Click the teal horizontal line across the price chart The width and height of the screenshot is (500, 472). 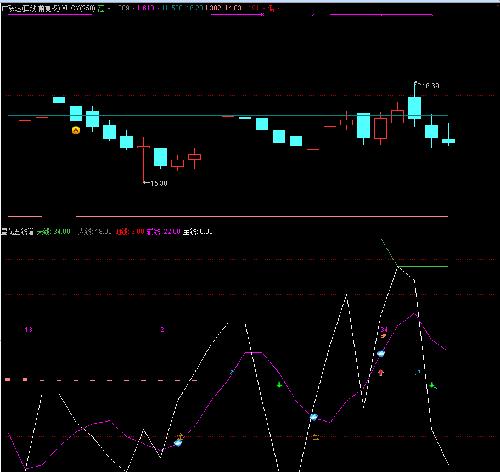click(x=228, y=115)
